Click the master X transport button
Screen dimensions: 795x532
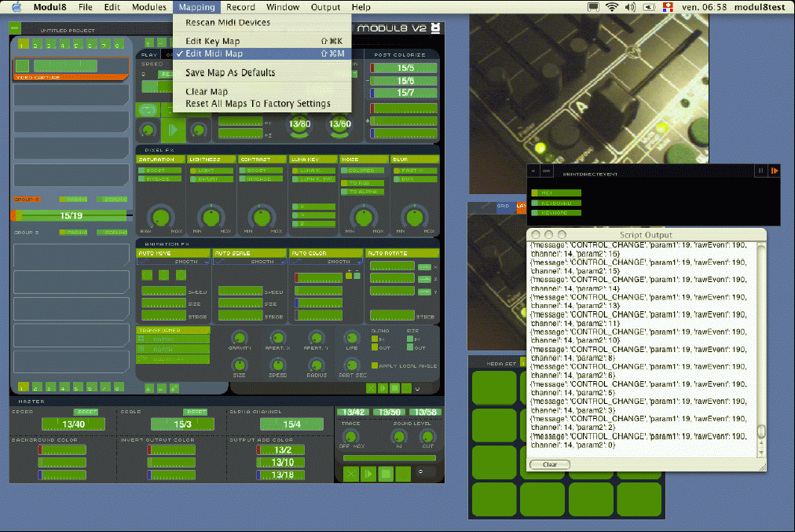pos(351,474)
